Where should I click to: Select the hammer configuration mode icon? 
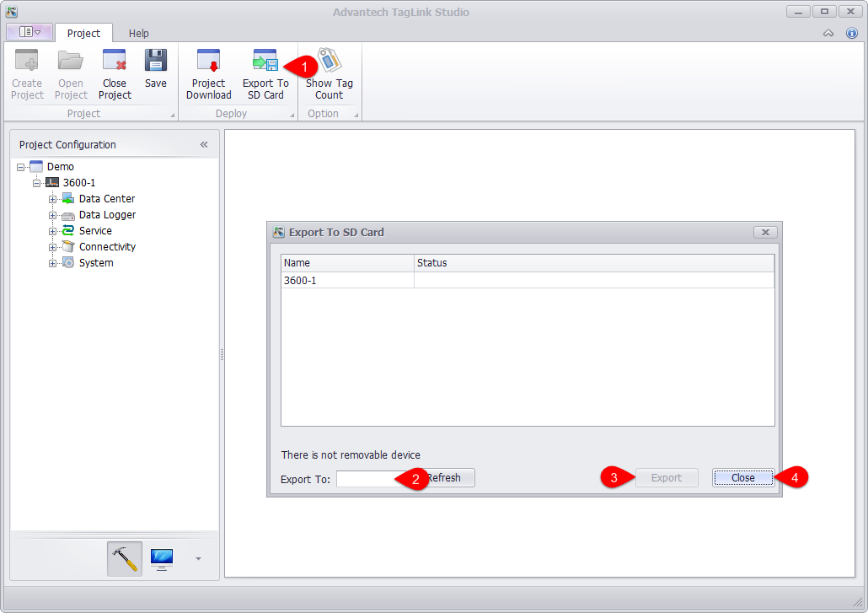125,558
